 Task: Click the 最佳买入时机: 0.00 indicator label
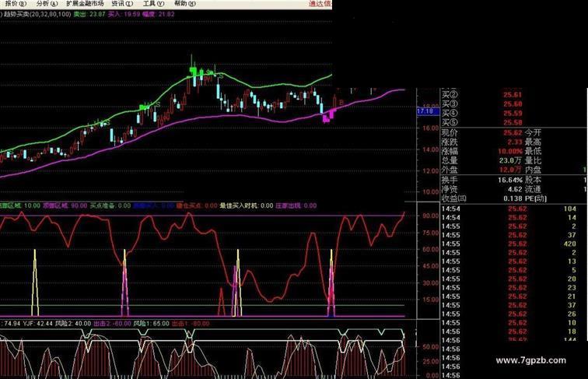pos(247,205)
